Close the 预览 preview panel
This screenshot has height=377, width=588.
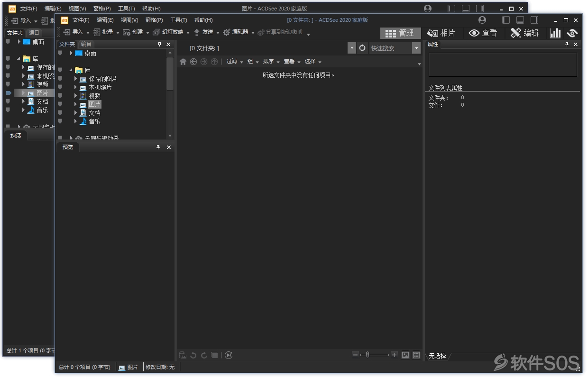(x=169, y=147)
